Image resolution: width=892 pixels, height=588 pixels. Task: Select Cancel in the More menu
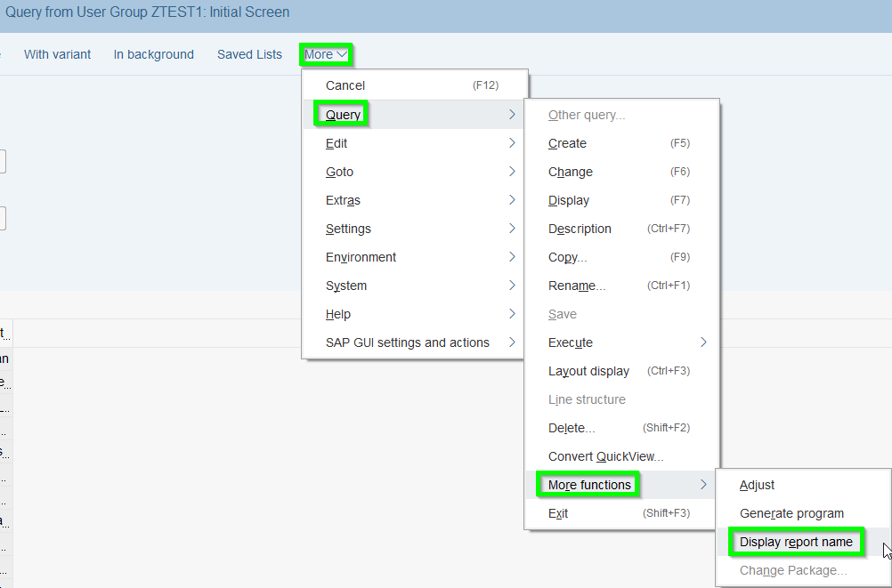pyautogui.click(x=345, y=85)
